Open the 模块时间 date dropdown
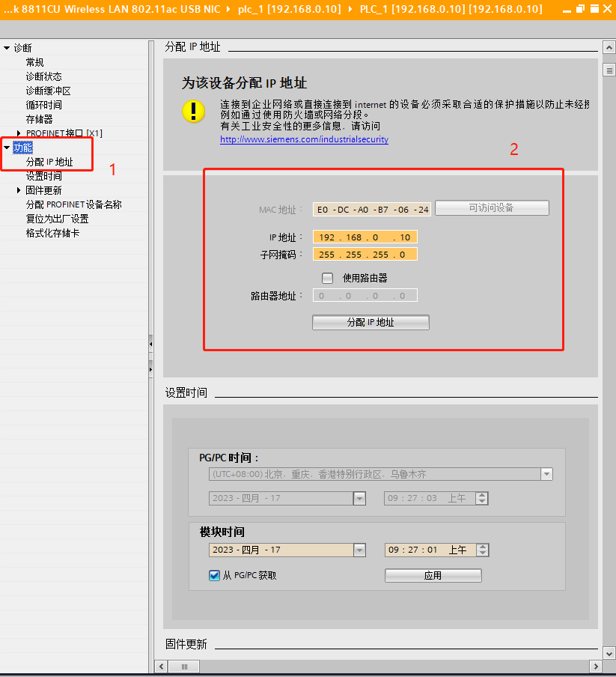Image resolution: width=616 pixels, height=677 pixels. [x=359, y=550]
